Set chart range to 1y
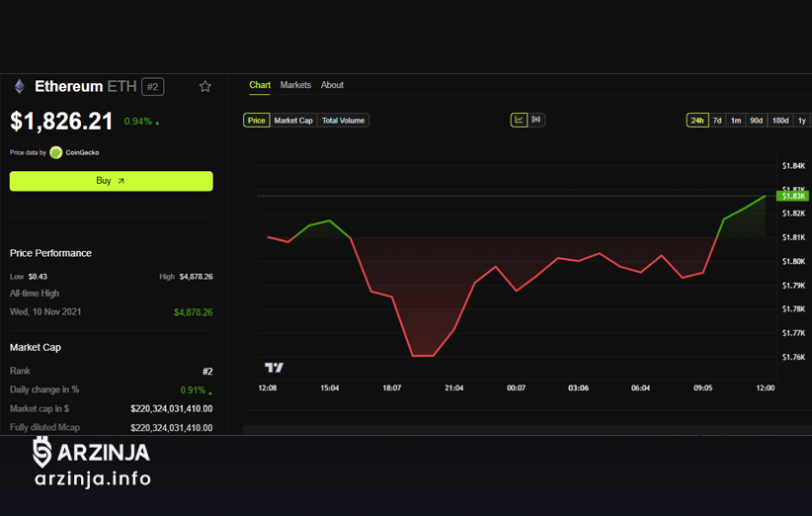 point(802,121)
